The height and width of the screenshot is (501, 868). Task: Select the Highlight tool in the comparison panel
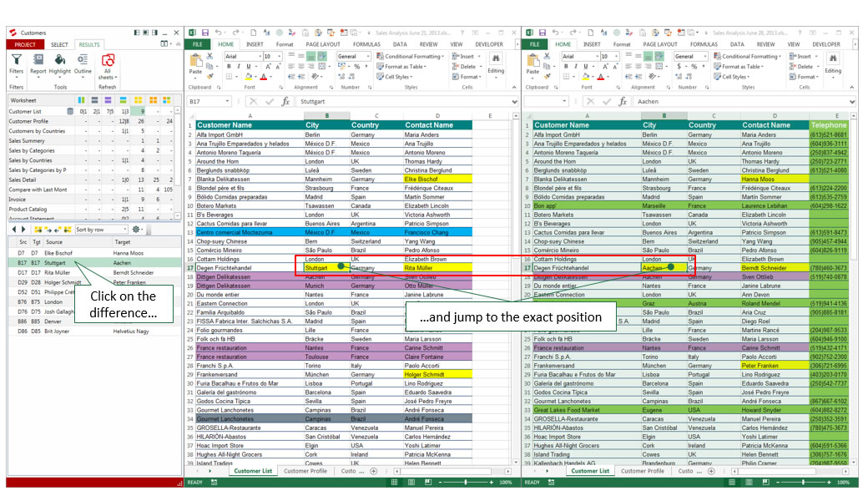click(59, 58)
